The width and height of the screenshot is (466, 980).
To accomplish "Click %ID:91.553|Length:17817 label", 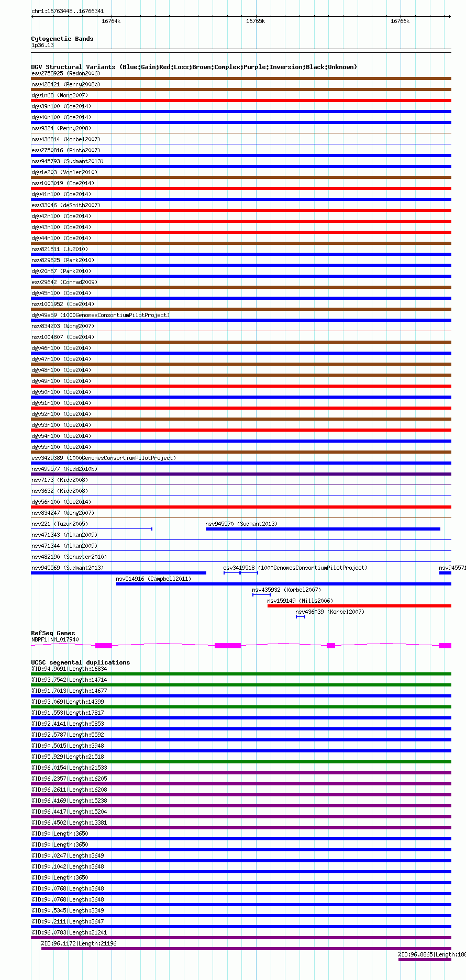I will point(68,713).
